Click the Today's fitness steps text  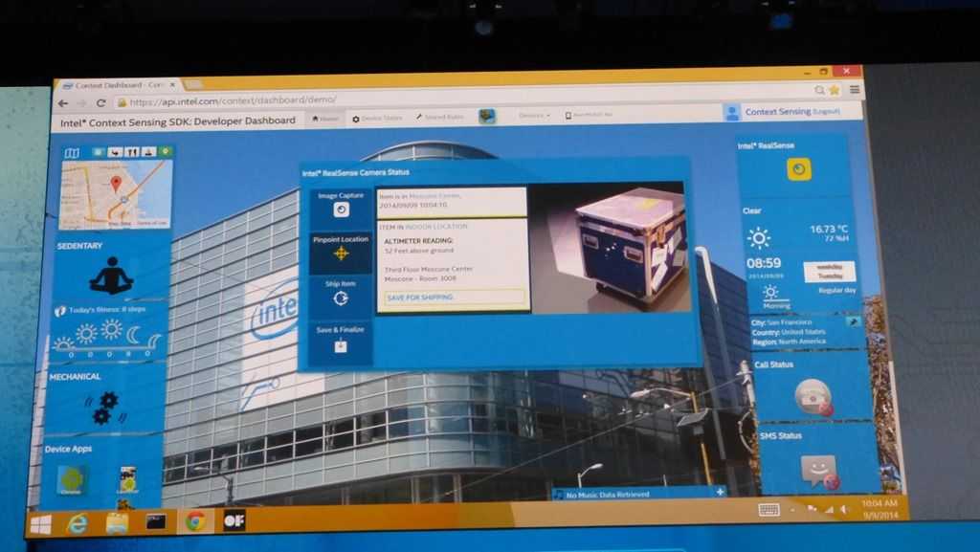(x=107, y=310)
